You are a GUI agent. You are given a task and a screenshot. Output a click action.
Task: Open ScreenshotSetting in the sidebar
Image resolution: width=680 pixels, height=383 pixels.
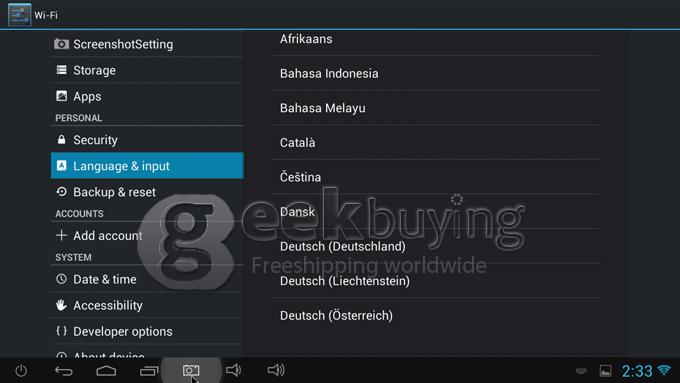[x=147, y=44]
